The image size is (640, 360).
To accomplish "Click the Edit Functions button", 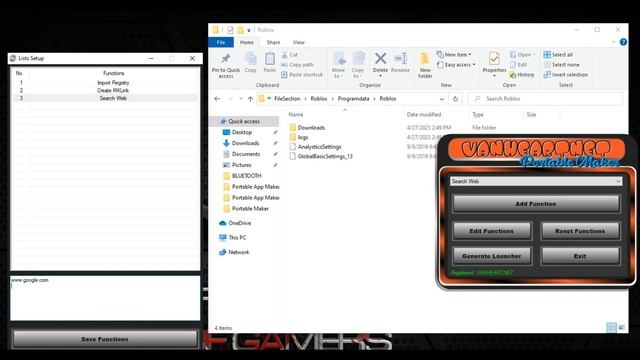I will [x=492, y=231].
